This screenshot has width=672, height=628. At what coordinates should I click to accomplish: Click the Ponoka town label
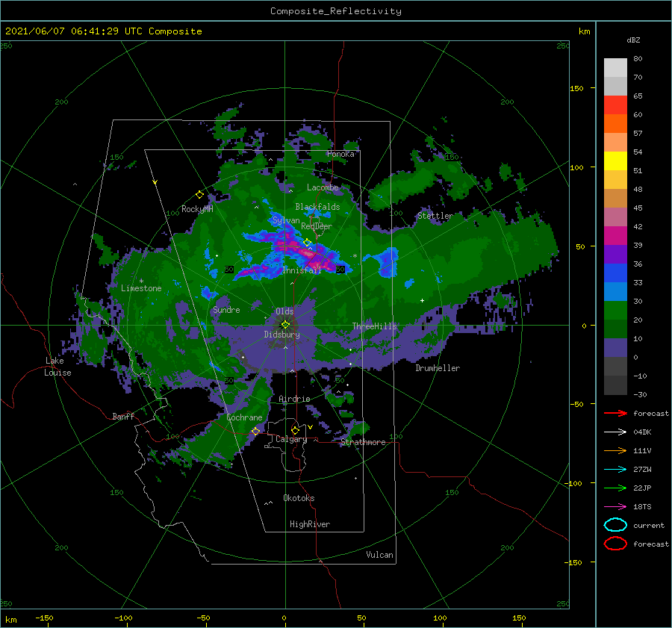point(340,154)
